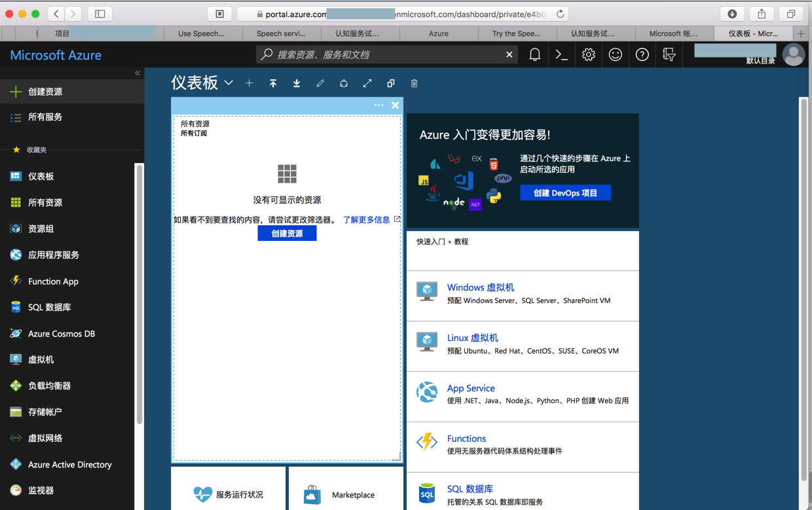Edit the dashboard with pencil icon
Screen dimensions: 812x510
point(320,83)
